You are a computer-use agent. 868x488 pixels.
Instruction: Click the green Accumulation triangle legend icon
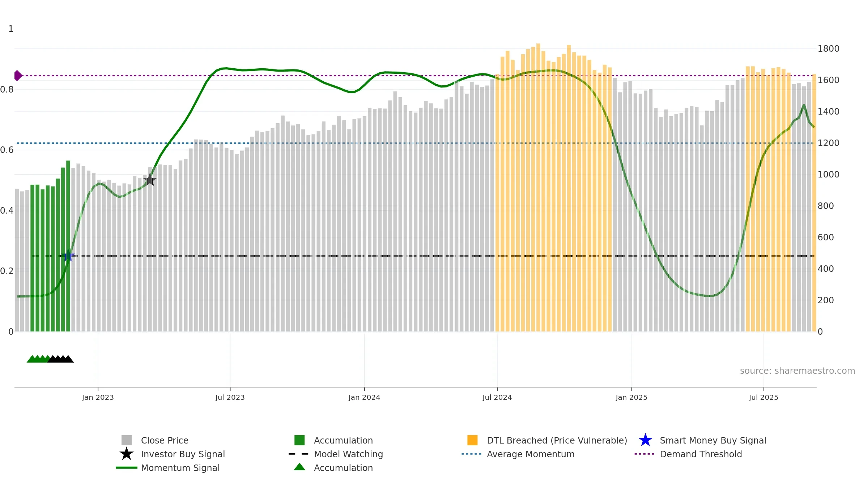click(x=299, y=467)
